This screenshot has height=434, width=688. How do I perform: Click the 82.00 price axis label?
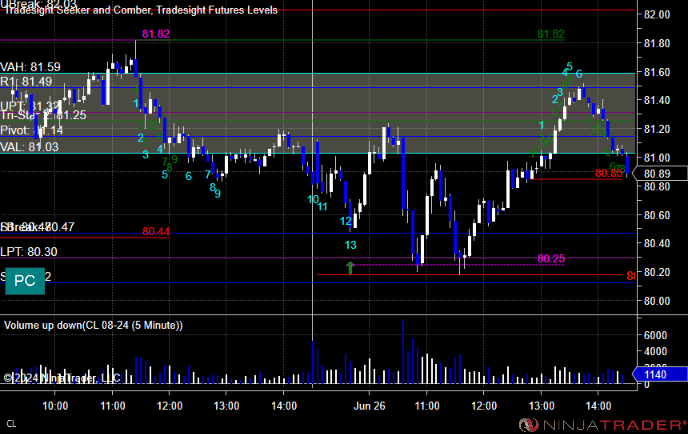point(657,14)
